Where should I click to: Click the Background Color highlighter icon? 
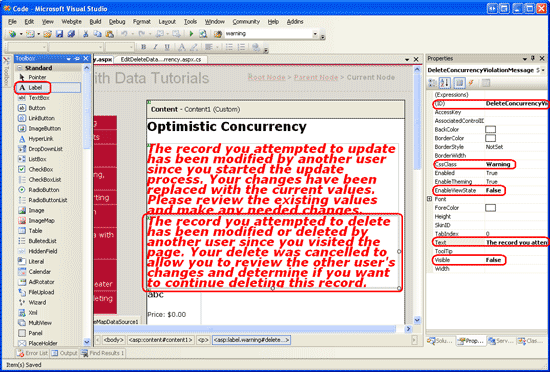(194, 47)
